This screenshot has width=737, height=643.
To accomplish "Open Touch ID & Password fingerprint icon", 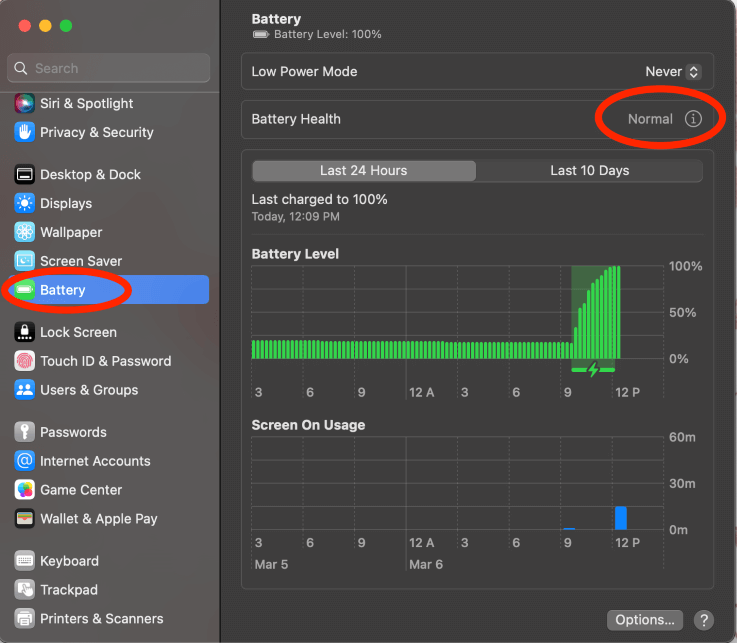I will pyautogui.click(x=25, y=361).
